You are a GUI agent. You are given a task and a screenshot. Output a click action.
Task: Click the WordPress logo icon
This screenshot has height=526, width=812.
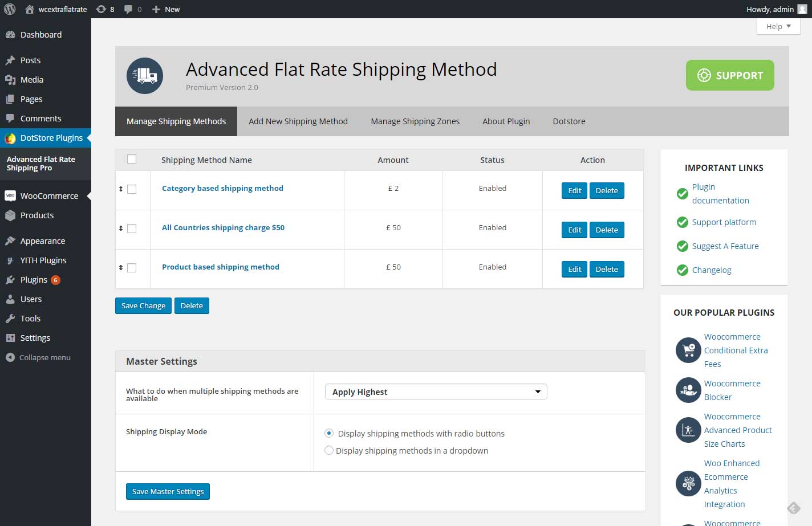point(10,9)
